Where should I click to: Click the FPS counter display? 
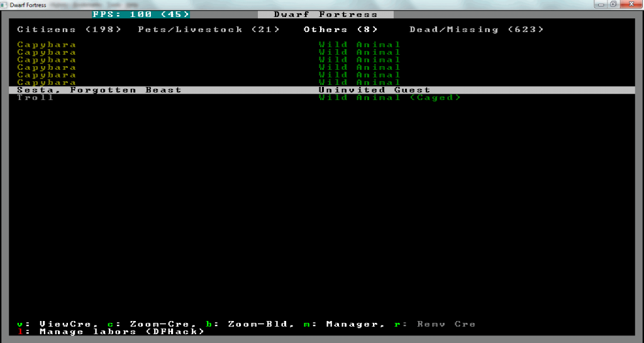pyautogui.click(x=141, y=14)
